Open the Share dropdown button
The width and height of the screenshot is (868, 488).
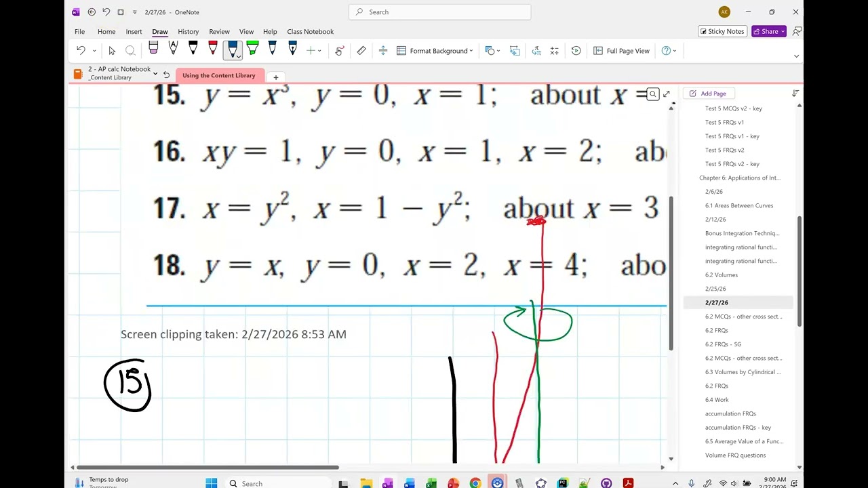click(x=769, y=31)
